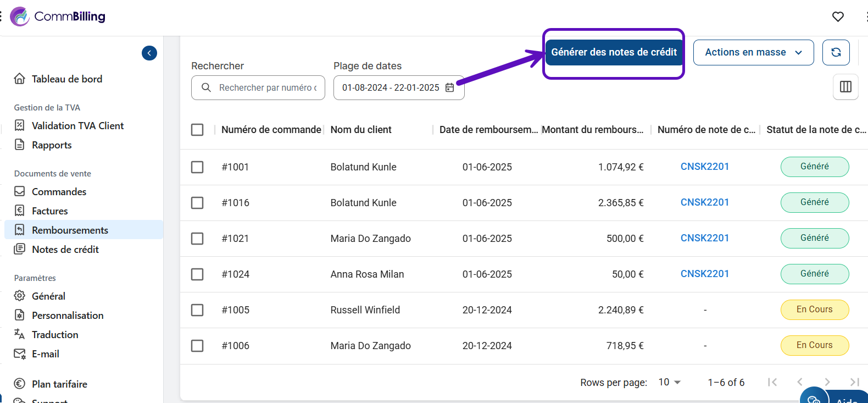
Task: Click Générer des notes de crédit button
Action: pyautogui.click(x=614, y=52)
